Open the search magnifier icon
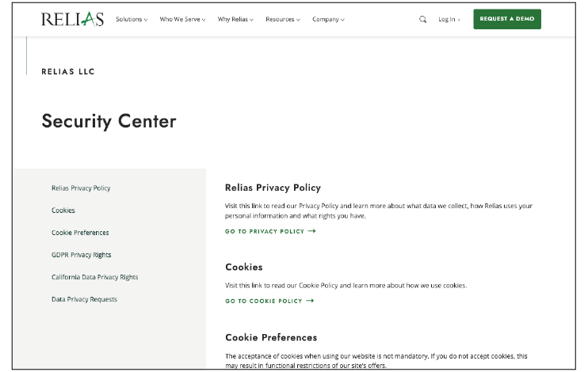The width and height of the screenshot is (588, 372). 422,19
